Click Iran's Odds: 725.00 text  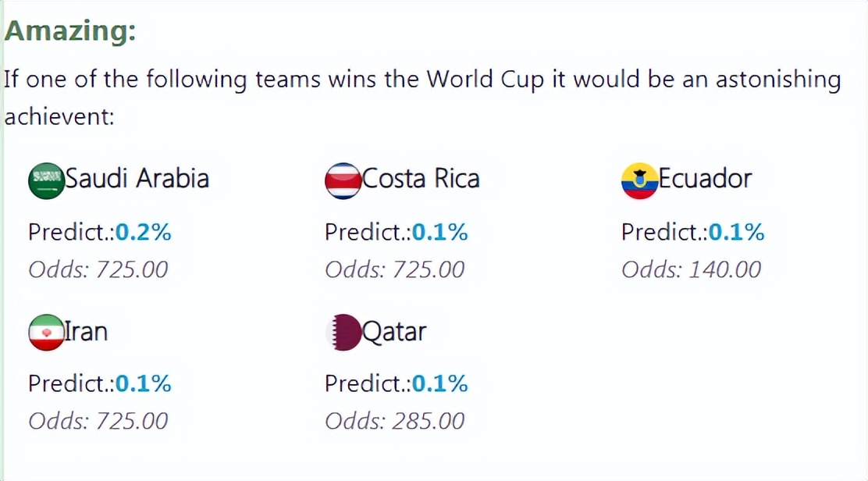[x=98, y=421]
